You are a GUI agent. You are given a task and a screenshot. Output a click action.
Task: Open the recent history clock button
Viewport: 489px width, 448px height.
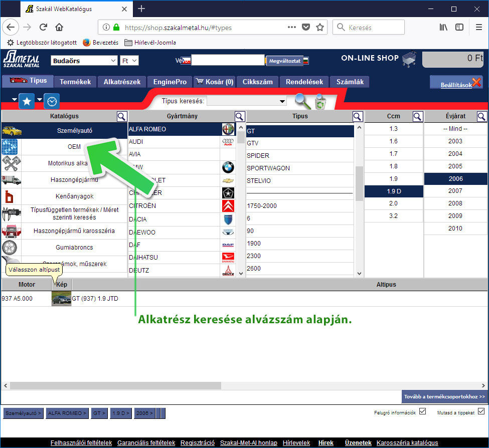(x=52, y=101)
